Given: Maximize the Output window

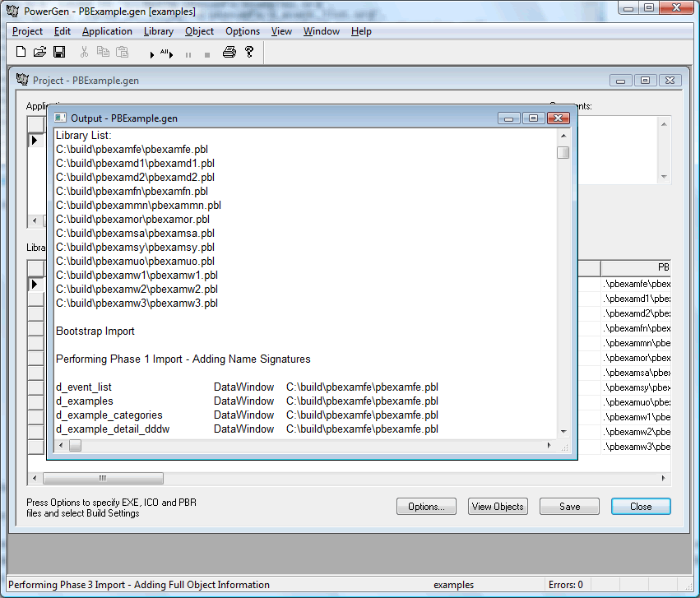Looking at the screenshot, I should [534, 118].
